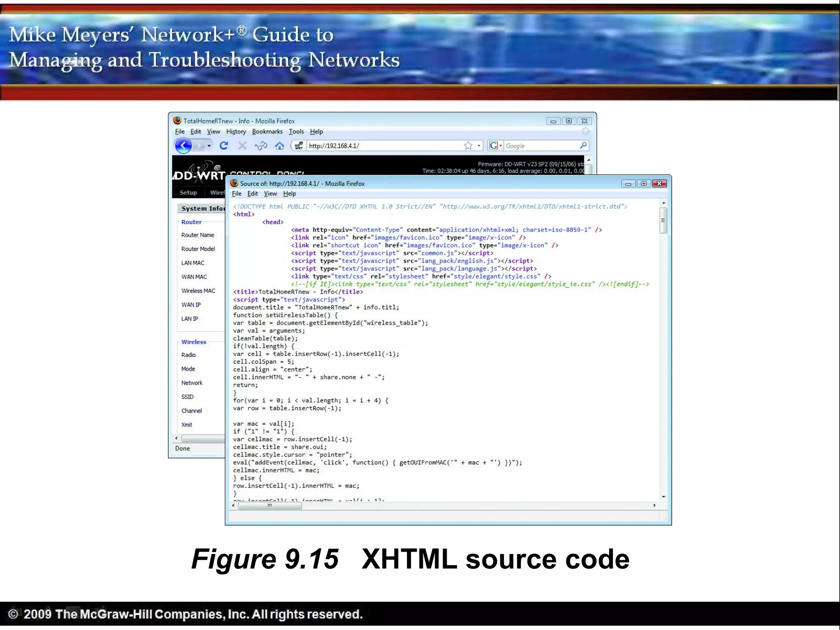Click the Forward arrow in Firefox toolbar
This screenshot has height=630, width=840.
tap(199, 146)
